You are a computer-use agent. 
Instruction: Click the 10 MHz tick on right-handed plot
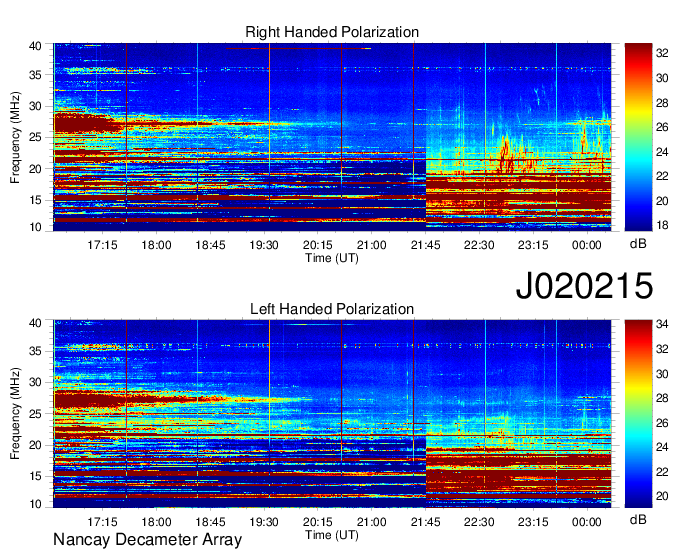pyautogui.click(x=35, y=227)
